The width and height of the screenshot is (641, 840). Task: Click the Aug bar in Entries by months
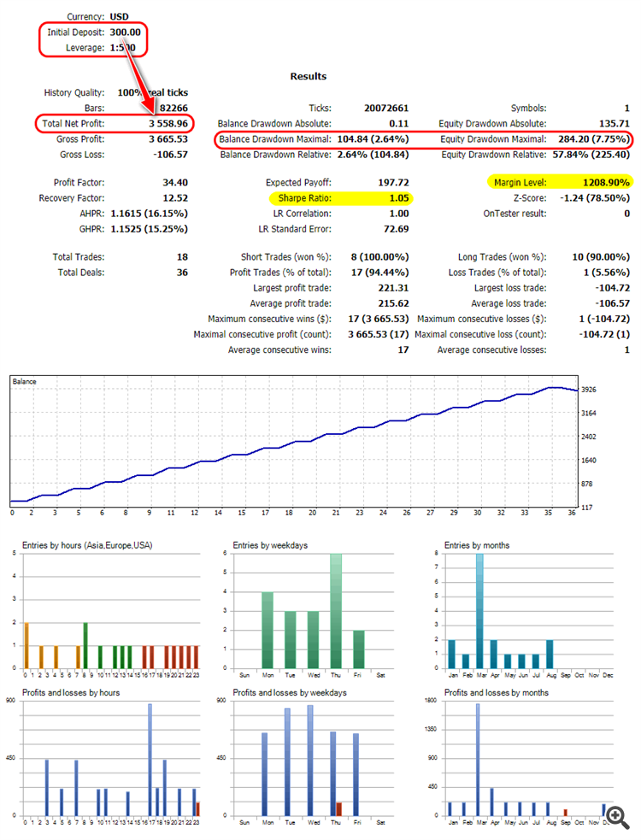click(550, 654)
